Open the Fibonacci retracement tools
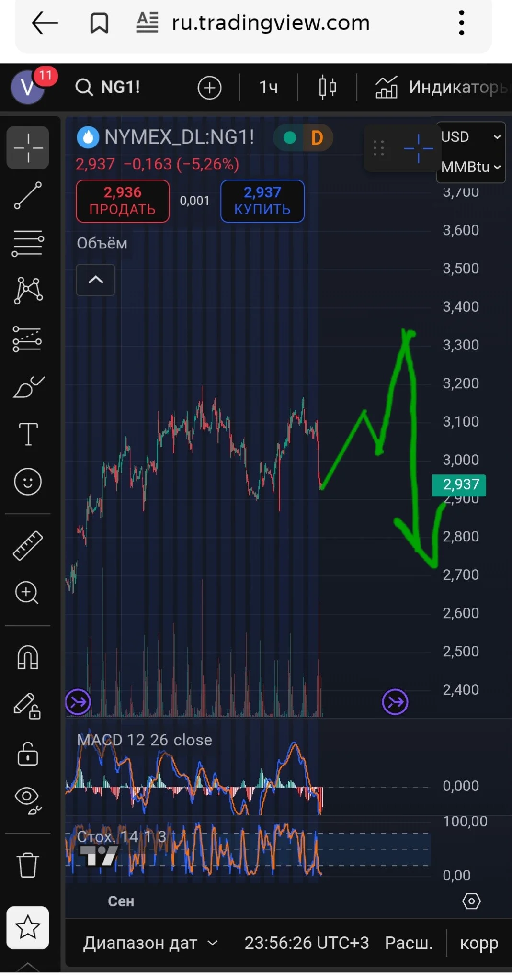512x980 pixels. 28,243
